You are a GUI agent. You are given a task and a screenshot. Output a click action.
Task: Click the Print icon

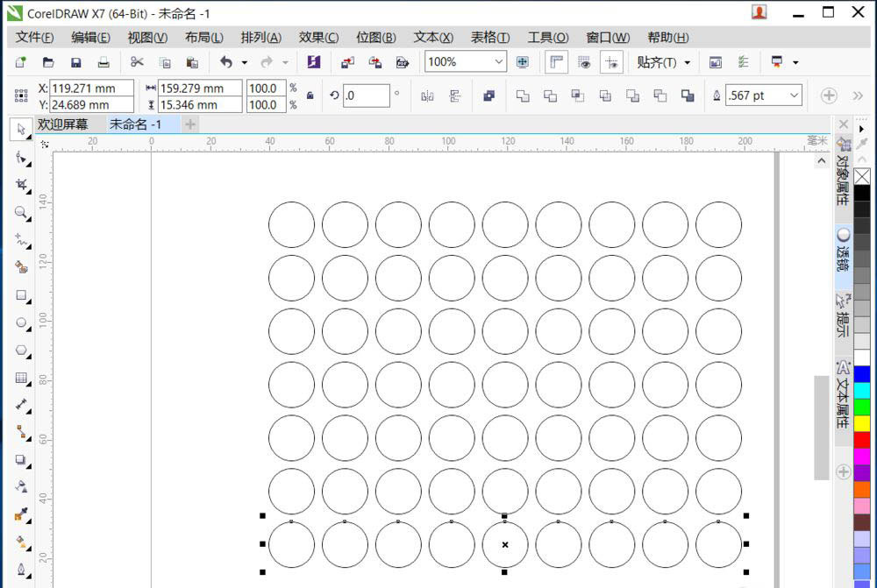(103, 62)
